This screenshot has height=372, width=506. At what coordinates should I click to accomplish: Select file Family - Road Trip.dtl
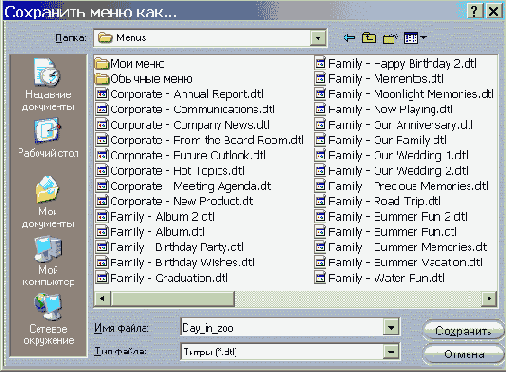point(378,201)
